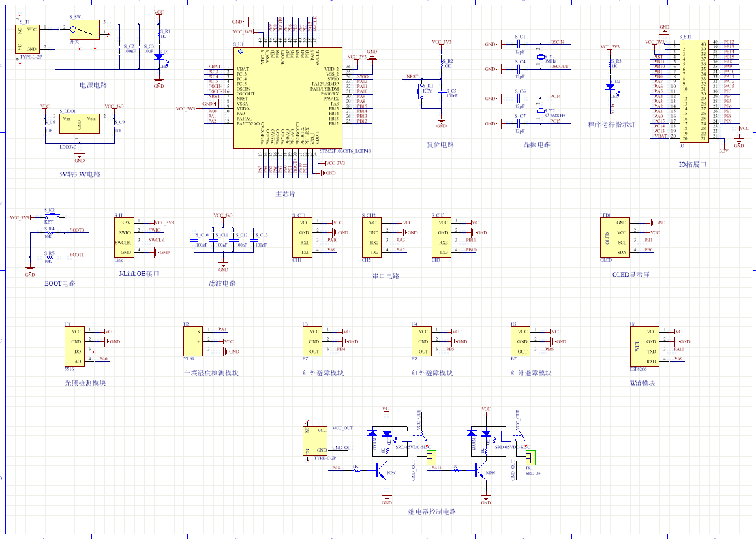This screenshot has width=756, height=539.
Task: Select the S_R3 1K resistor above S_D2
Action: click(610, 64)
